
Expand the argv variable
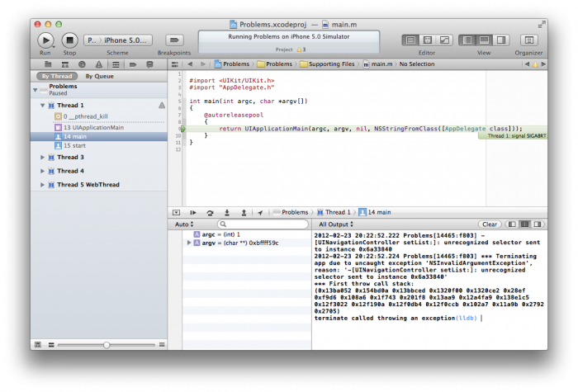pos(189,243)
